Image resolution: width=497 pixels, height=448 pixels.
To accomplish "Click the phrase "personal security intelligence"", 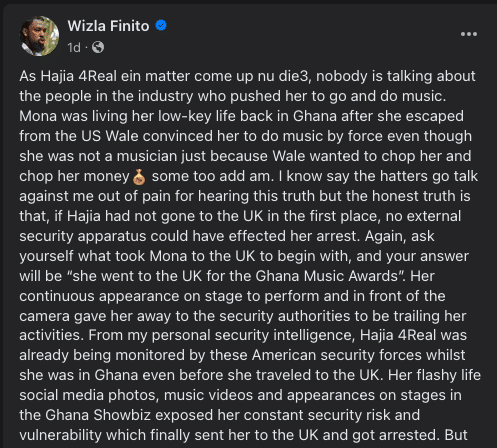I will [x=253, y=335].
